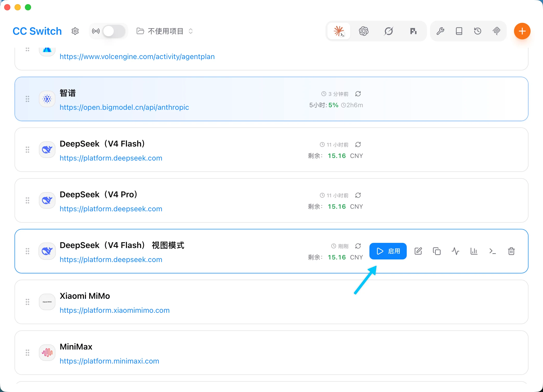This screenshot has height=392, width=543.
Task: Open the book prompts icon
Action: point(459,31)
